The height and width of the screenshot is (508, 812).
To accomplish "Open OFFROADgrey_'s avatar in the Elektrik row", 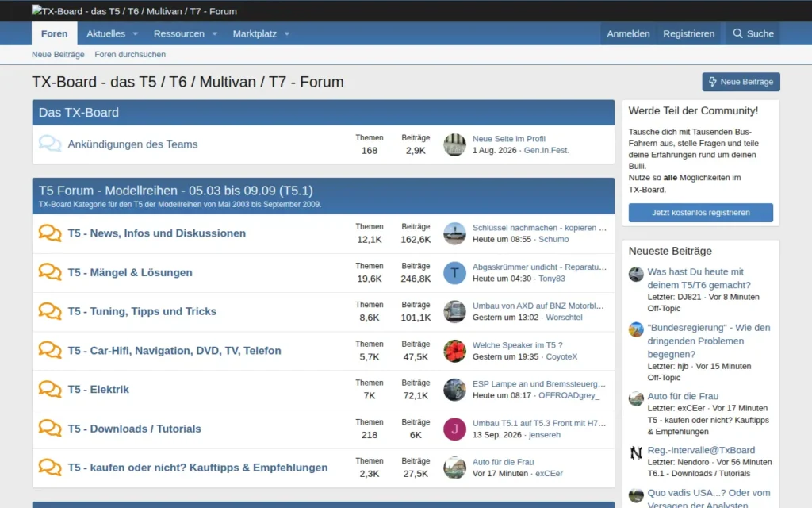I will click(x=454, y=390).
